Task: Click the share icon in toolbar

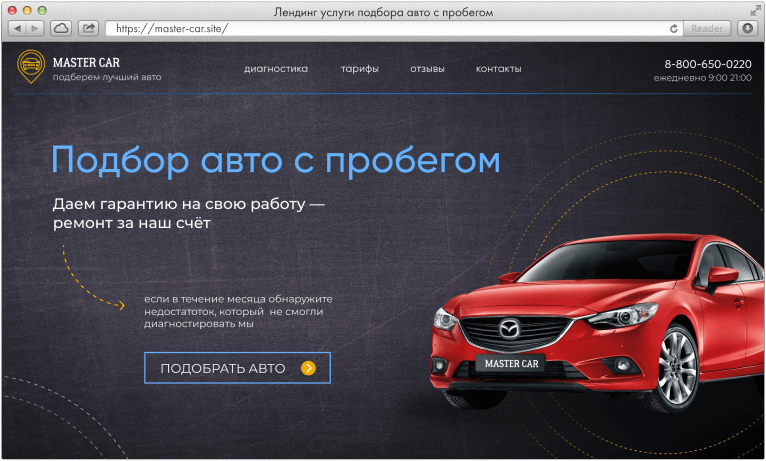Action: [88, 28]
